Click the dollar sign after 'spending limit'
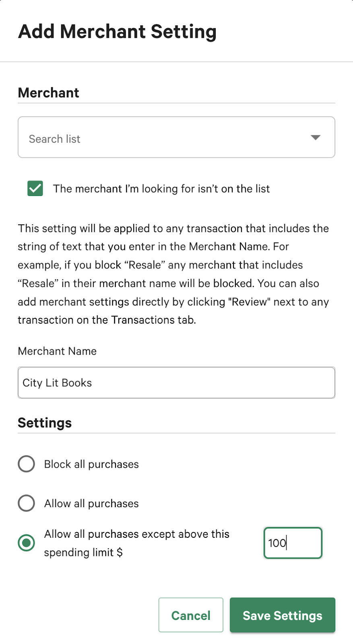The width and height of the screenshot is (353, 644). (120, 553)
